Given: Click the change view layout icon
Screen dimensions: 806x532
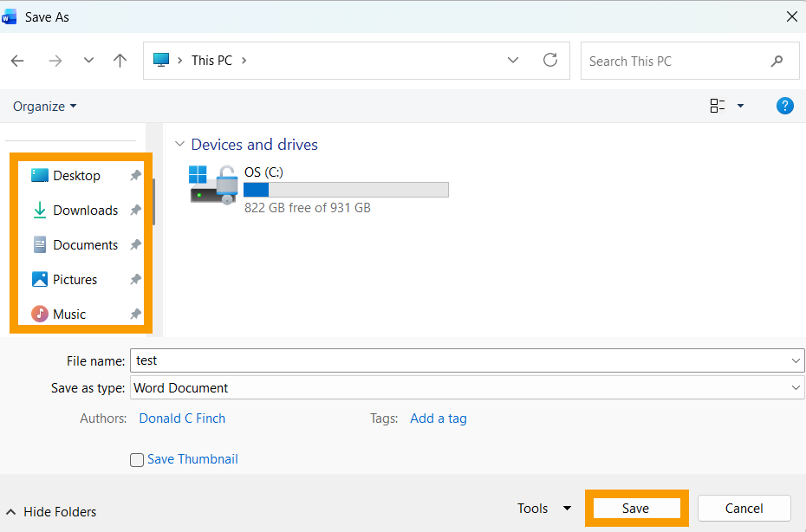Looking at the screenshot, I should pos(718,106).
